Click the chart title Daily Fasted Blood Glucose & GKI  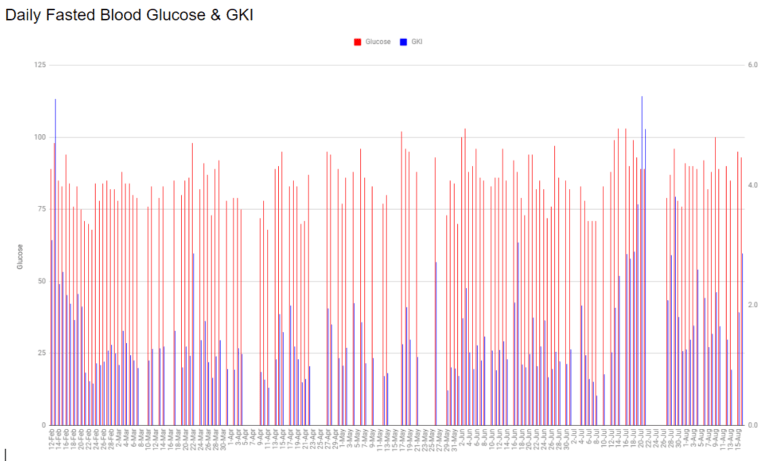[x=129, y=17]
